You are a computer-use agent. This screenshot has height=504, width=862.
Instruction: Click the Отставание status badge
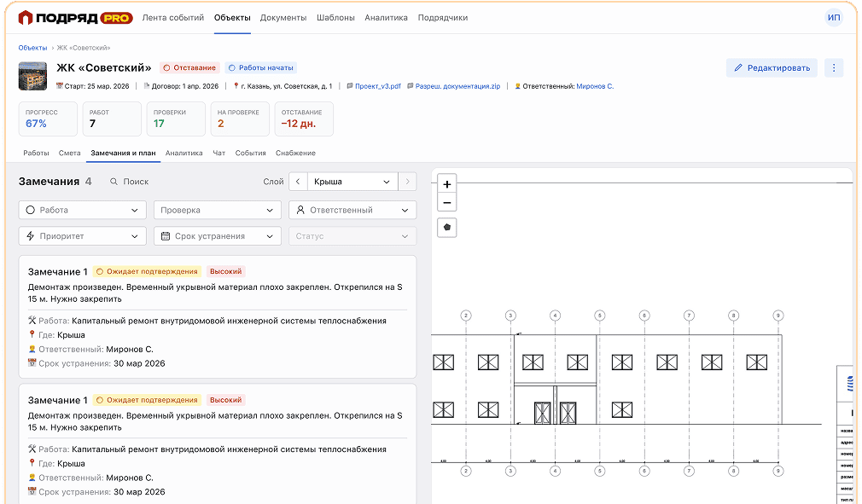[x=189, y=67]
